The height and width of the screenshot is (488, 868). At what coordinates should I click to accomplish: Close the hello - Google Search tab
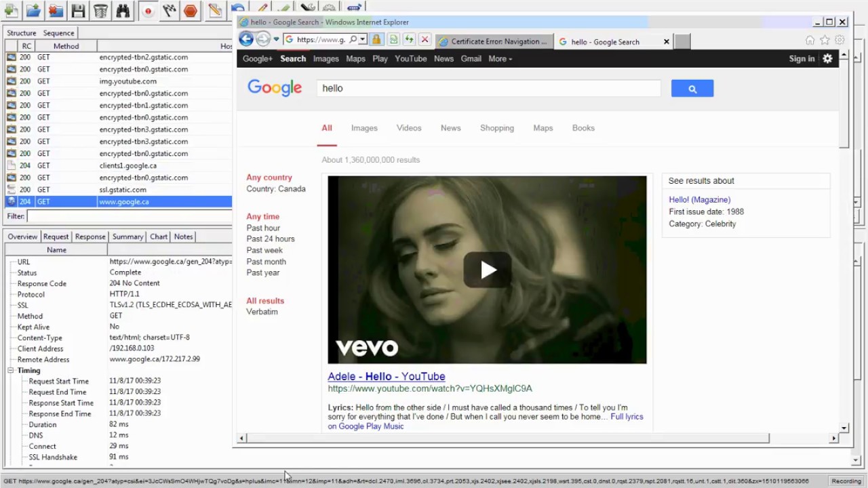666,41
